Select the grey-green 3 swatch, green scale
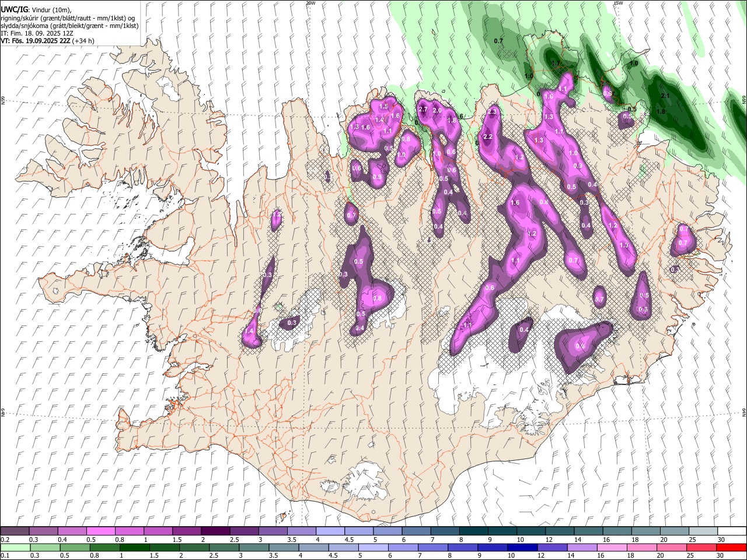This screenshot has height=560, width=747. click(x=254, y=547)
